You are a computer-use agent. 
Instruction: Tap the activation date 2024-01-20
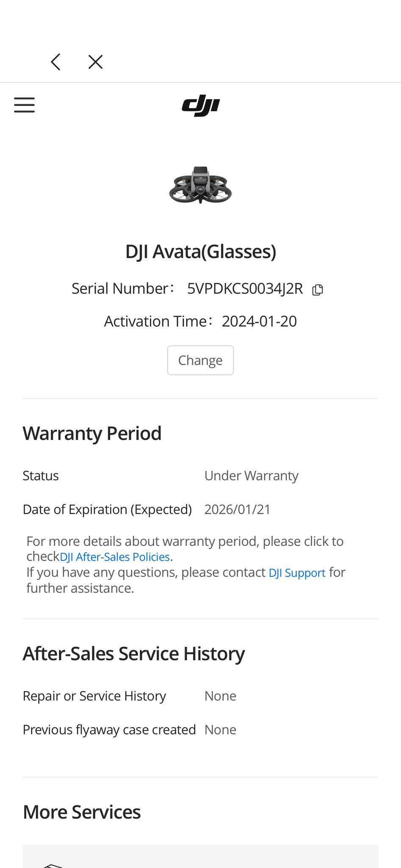pos(259,322)
